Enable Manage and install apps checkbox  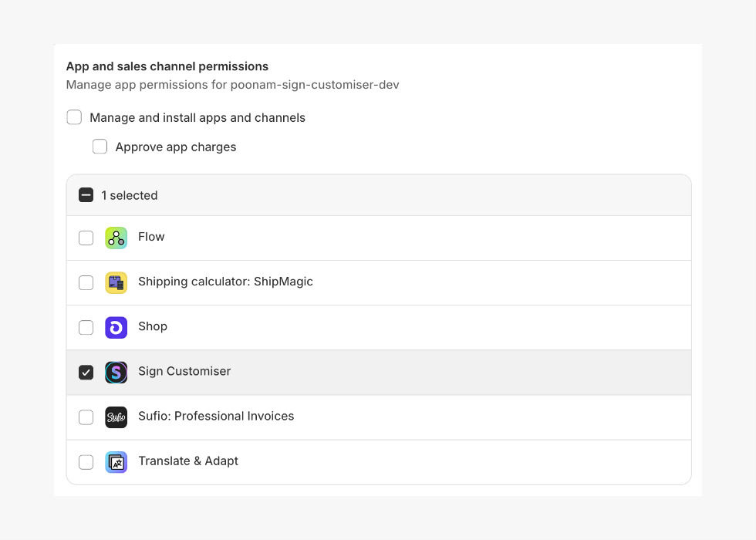pos(74,117)
